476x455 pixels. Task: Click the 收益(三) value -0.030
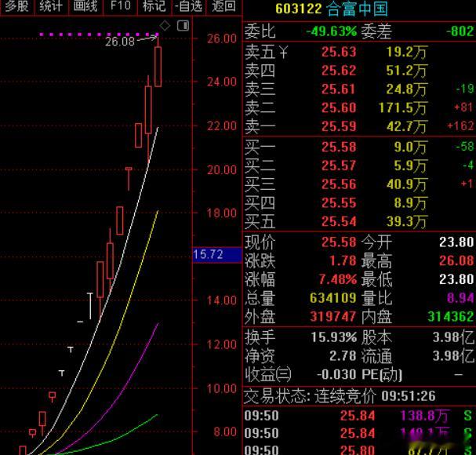click(336, 374)
